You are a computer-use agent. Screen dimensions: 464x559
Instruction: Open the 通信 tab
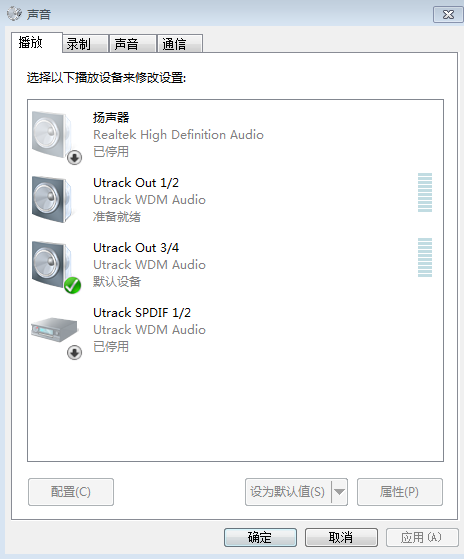pyautogui.click(x=180, y=44)
